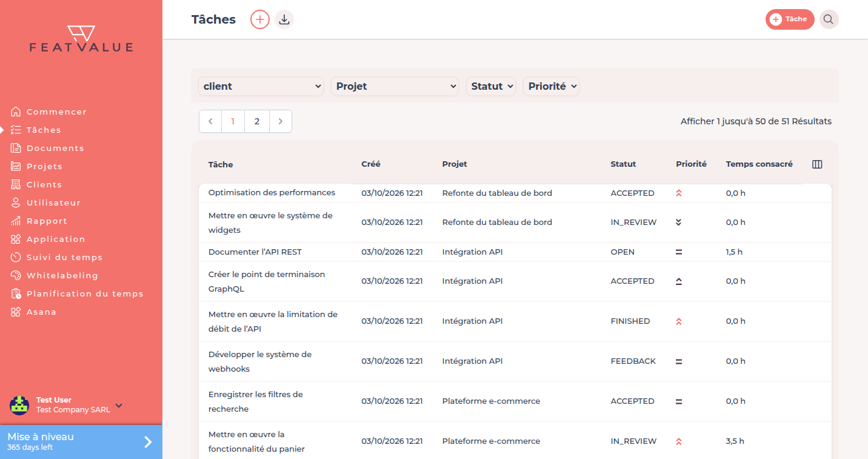Open Application in the sidebar
This screenshot has width=868, height=459.
[48, 239]
